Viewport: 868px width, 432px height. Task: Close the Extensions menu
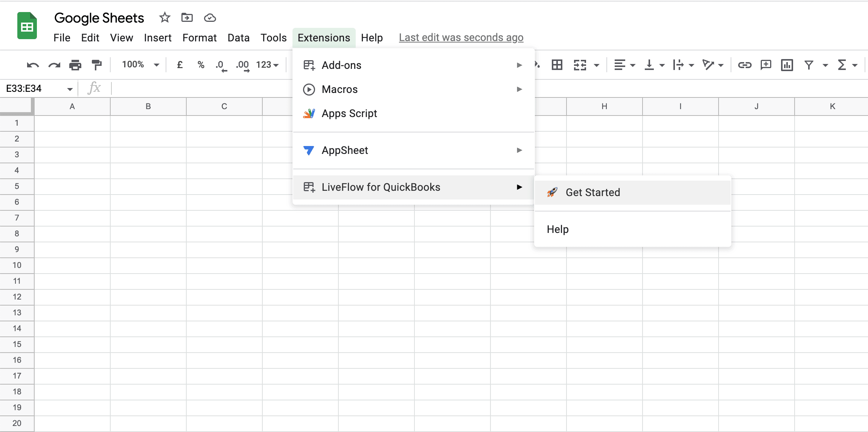tap(324, 38)
